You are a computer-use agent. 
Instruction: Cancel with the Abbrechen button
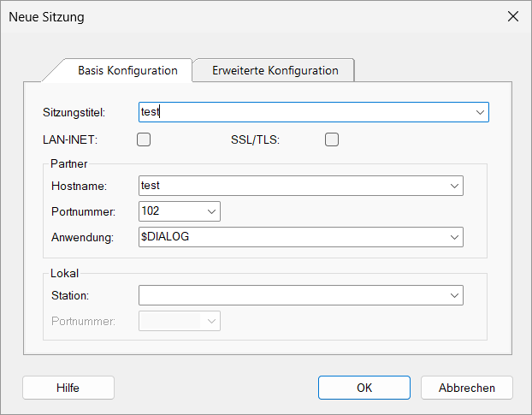coord(466,388)
